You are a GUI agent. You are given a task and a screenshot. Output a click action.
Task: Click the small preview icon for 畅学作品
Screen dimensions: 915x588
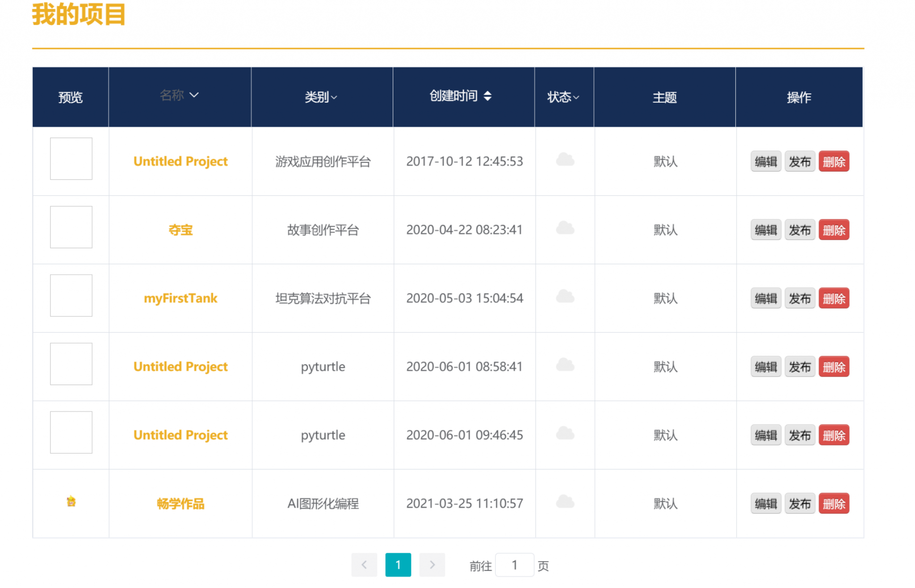(x=71, y=501)
